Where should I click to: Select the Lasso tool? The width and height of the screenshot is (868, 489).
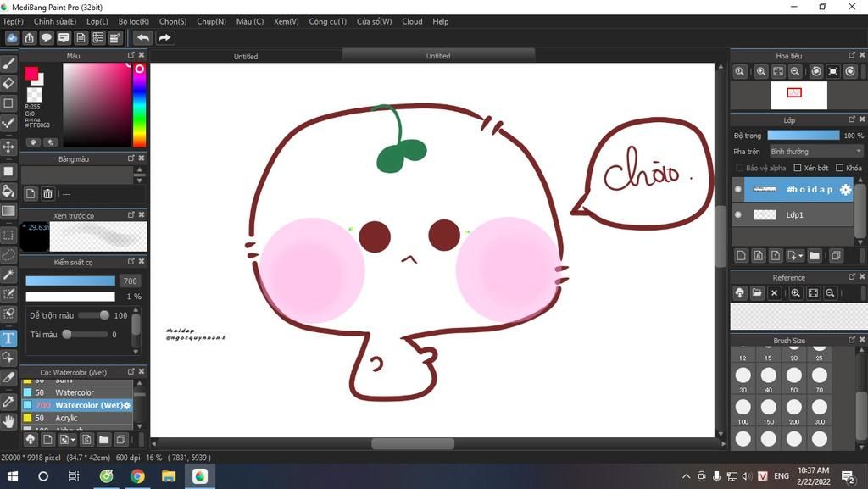pos(8,254)
